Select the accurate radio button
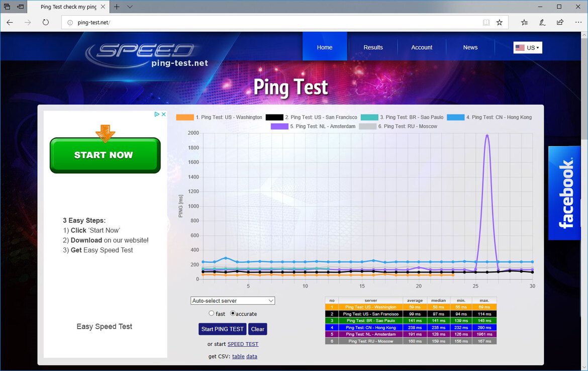Screen dimensions: 588x371 coord(233,313)
